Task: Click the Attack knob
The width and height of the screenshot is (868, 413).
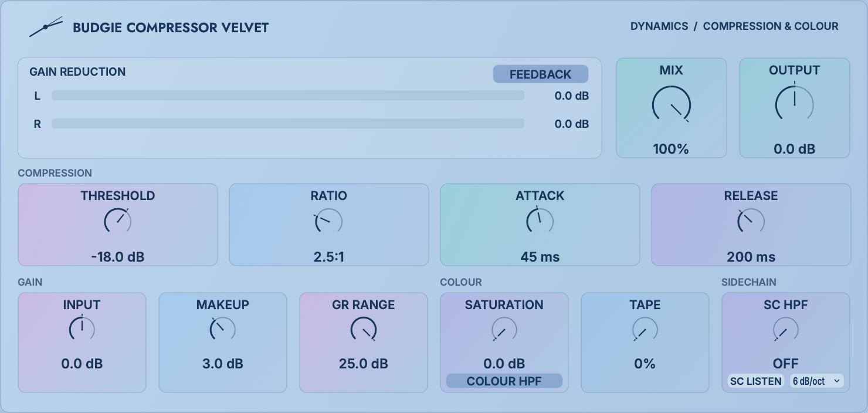Action: 540,222
